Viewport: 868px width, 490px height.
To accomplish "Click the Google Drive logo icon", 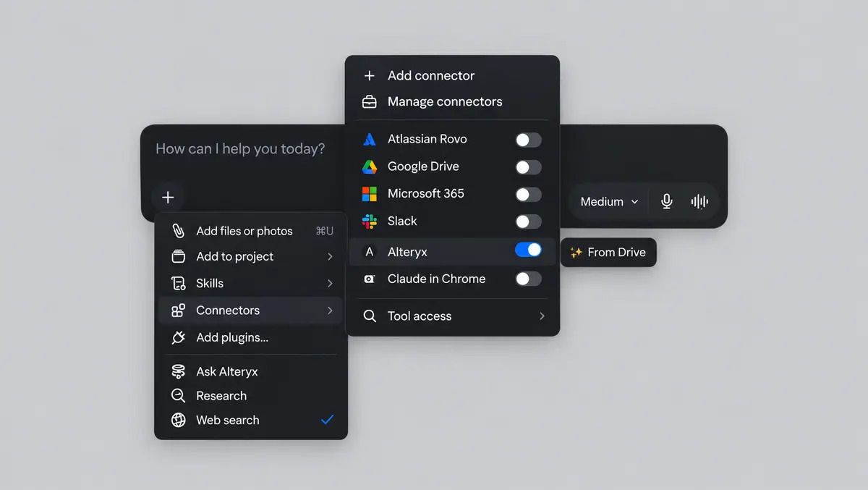I will pyautogui.click(x=369, y=166).
